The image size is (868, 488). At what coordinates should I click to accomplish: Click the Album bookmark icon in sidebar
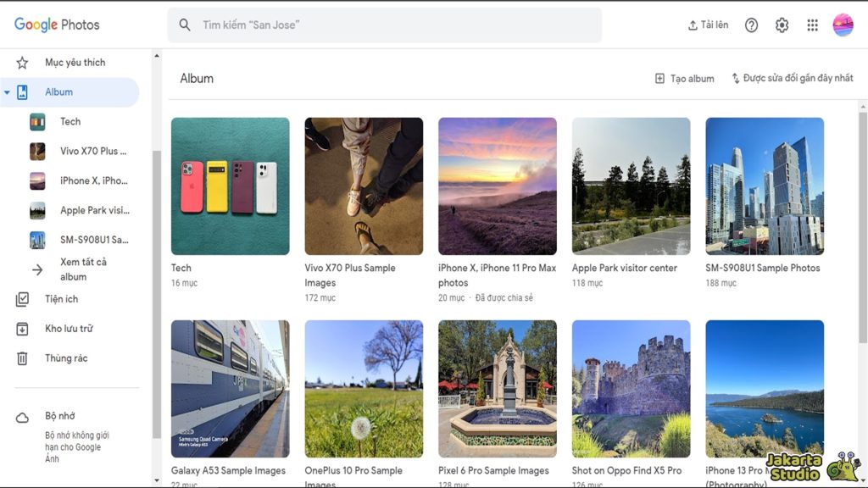(x=22, y=92)
